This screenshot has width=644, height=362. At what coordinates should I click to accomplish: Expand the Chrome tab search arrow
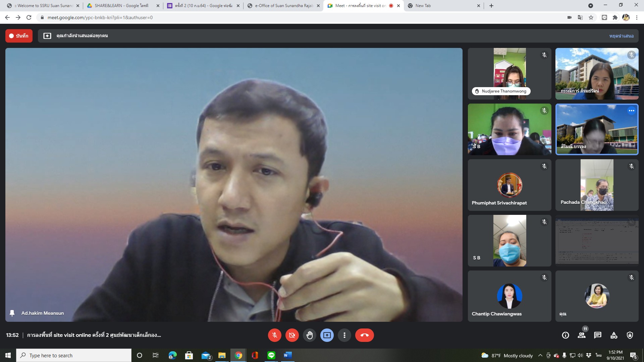tap(591, 6)
